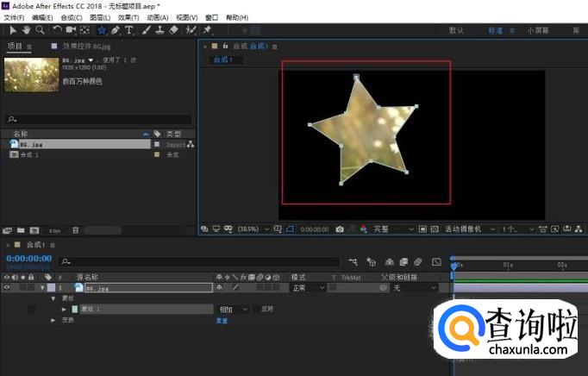Open the 合成(C) menu
This screenshot has width=588, height=376.
[x=72, y=17]
